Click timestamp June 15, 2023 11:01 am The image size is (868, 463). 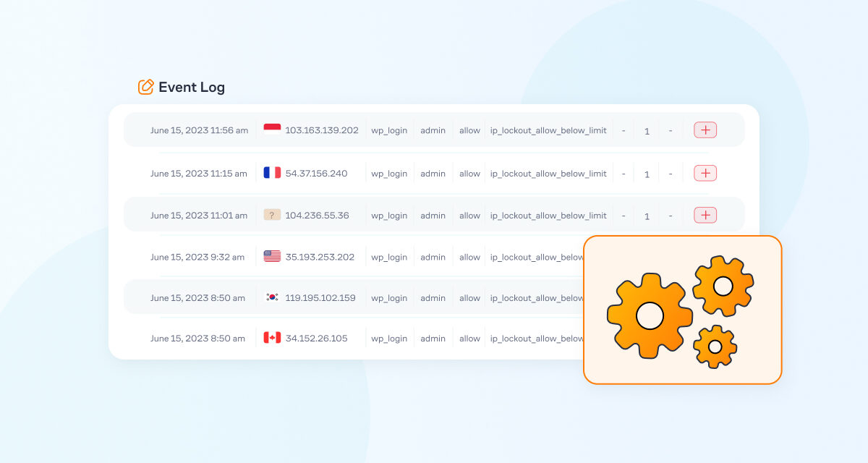click(x=199, y=216)
